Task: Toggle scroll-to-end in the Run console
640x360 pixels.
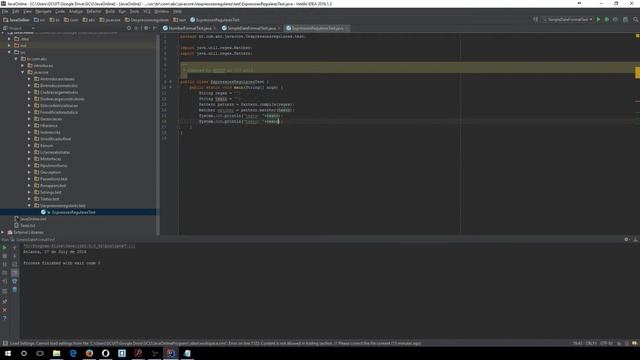Action: [14, 273]
